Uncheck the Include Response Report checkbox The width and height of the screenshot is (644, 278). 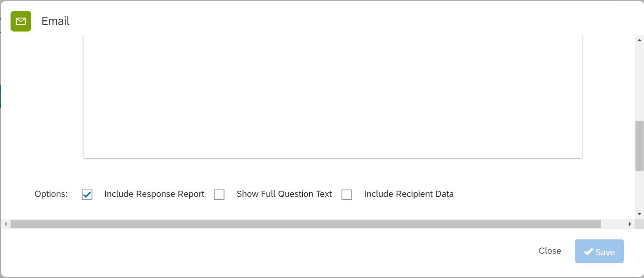point(87,195)
